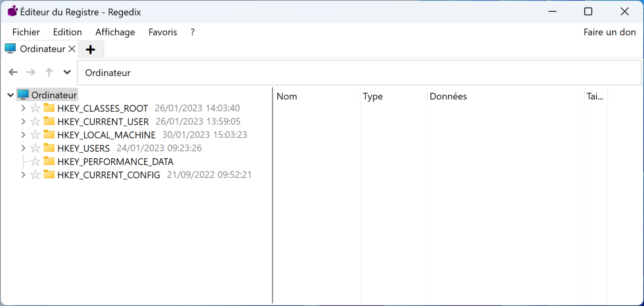Open the Favoris menu

tap(163, 32)
